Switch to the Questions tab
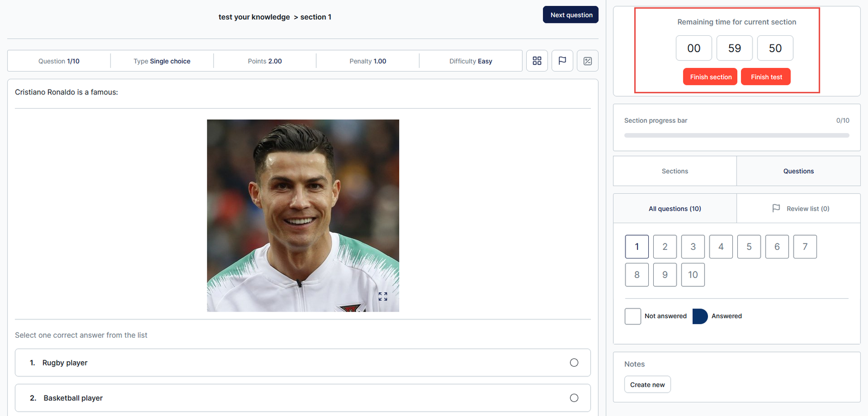Viewport: 868px width, 416px height. 798,171
